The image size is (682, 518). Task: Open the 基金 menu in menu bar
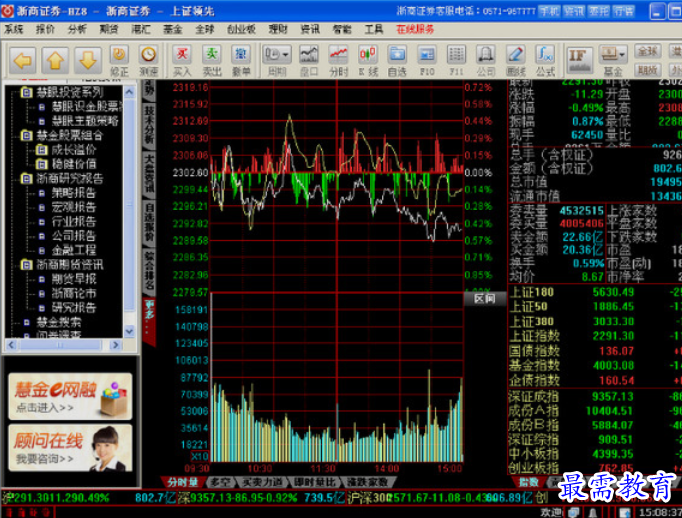(x=173, y=29)
